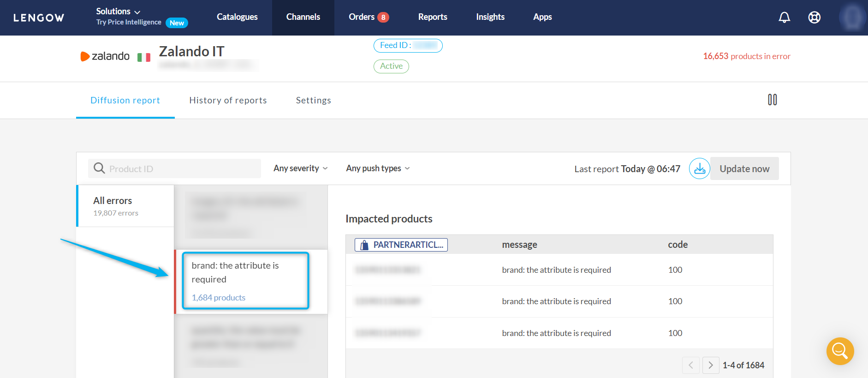
Task: Open the help lifebuoy icon
Action: 814,18
